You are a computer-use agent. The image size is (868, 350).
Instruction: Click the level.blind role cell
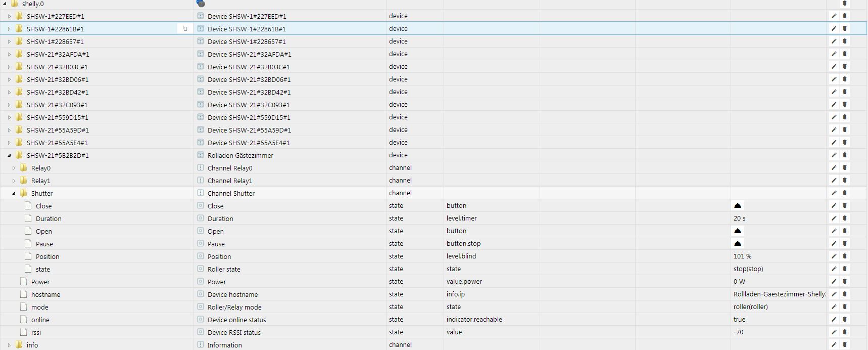(461, 256)
